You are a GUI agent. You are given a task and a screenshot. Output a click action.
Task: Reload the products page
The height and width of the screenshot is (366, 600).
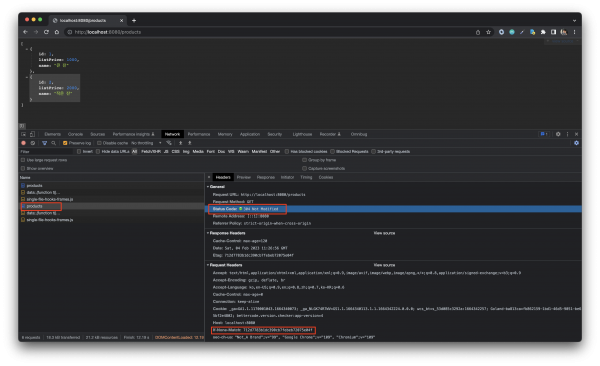pos(46,32)
